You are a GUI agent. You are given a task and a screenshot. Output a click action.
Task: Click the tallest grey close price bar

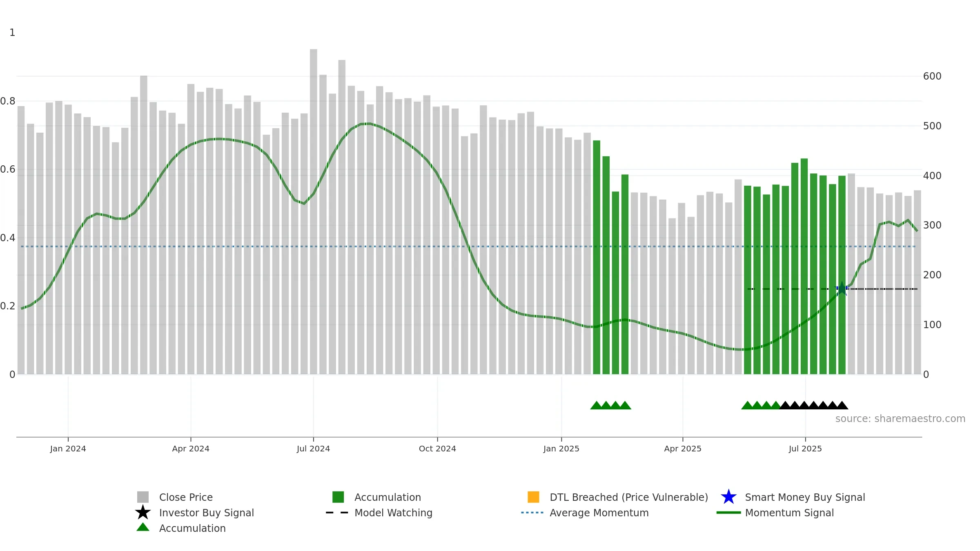[x=313, y=211]
